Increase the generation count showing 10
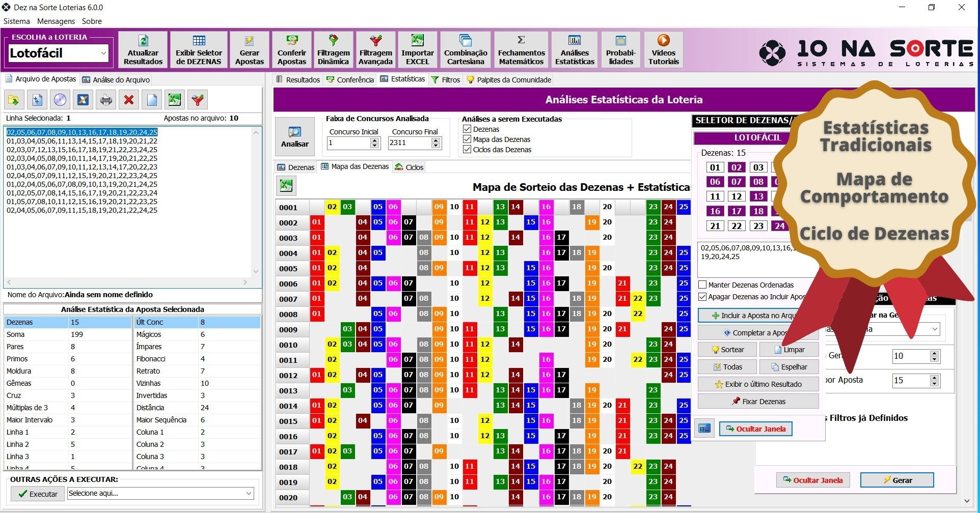This screenshot has width=980, height=513. point(934,353)
